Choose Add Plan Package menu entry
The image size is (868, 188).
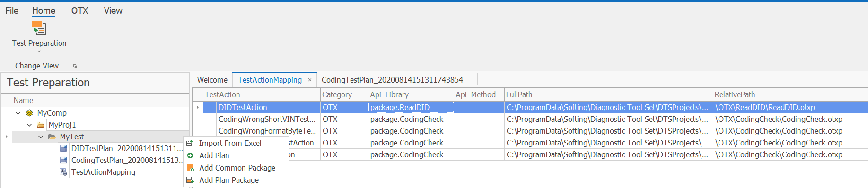236,180
